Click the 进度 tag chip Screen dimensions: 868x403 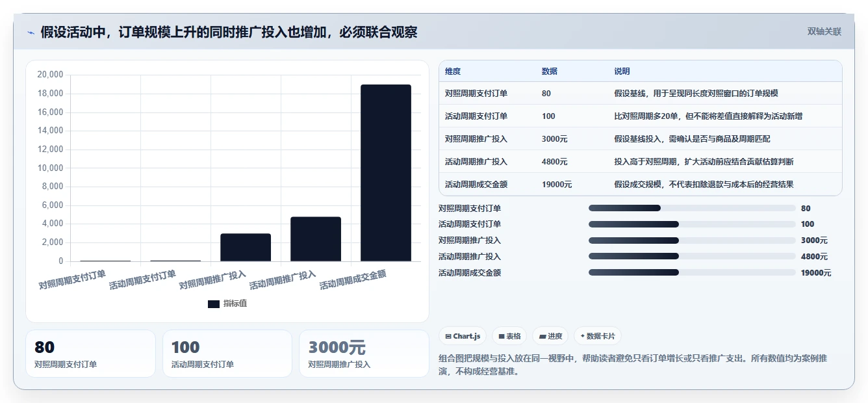point(550,336)
